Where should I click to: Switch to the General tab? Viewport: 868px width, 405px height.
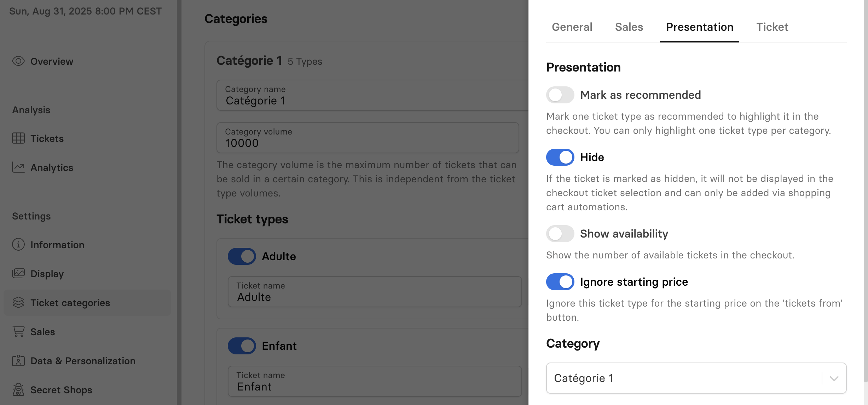tap(572, 27)
